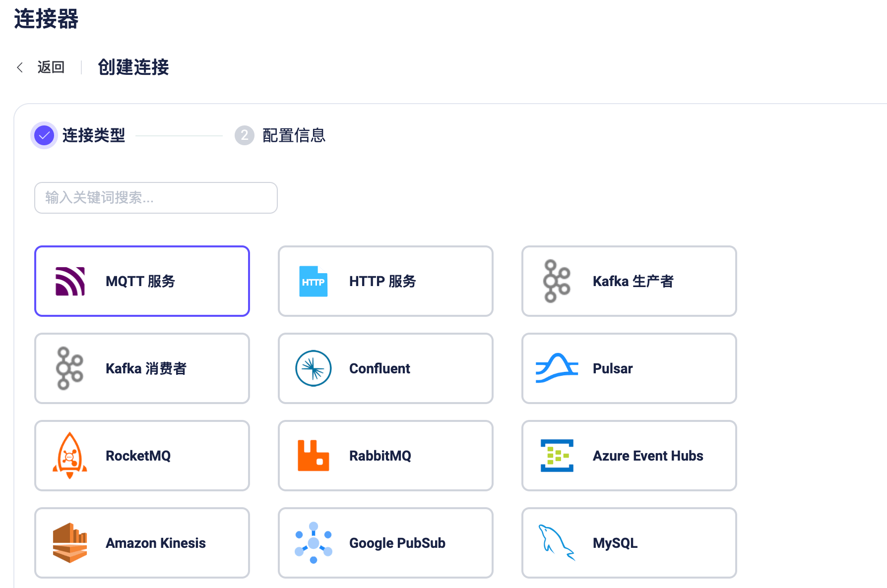Screen dimensions: 887x588
Task: Click the MySQL dolphin icon
Action: (557, 543)
